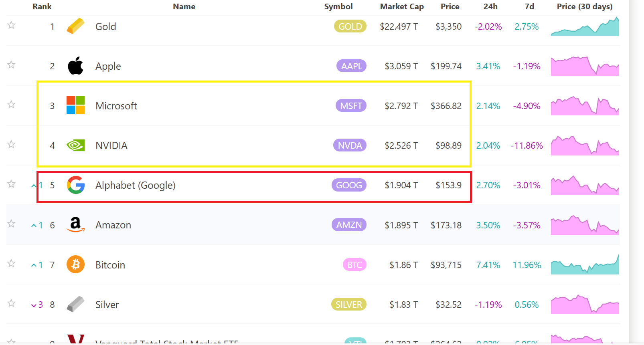Click Amazon 24h change 3.50%
644x345 pixels.
pyautogui.click(x=488, y=225)
